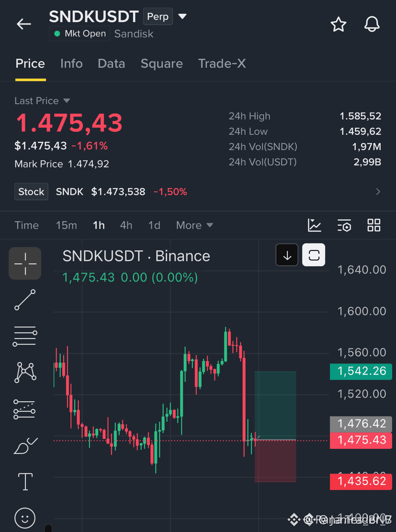Viewport: 396px width, 532px height.
Task: Click the red loss zone of position tool
Action: (275, 461)
